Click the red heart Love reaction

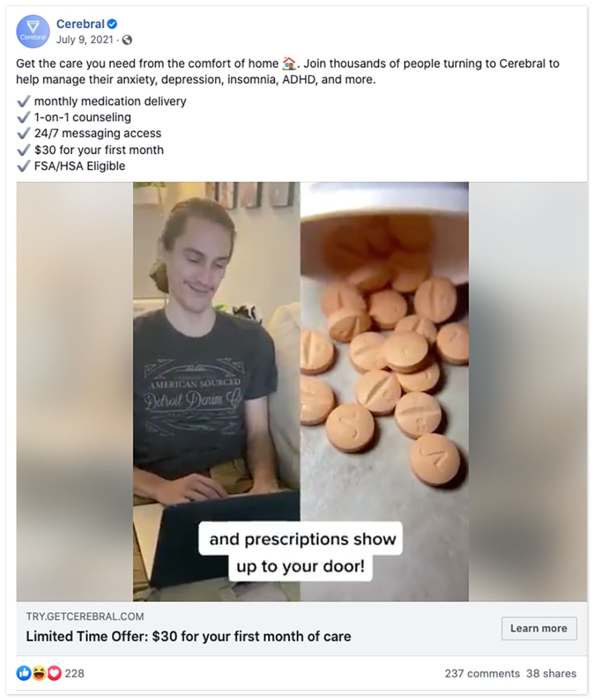54,673
